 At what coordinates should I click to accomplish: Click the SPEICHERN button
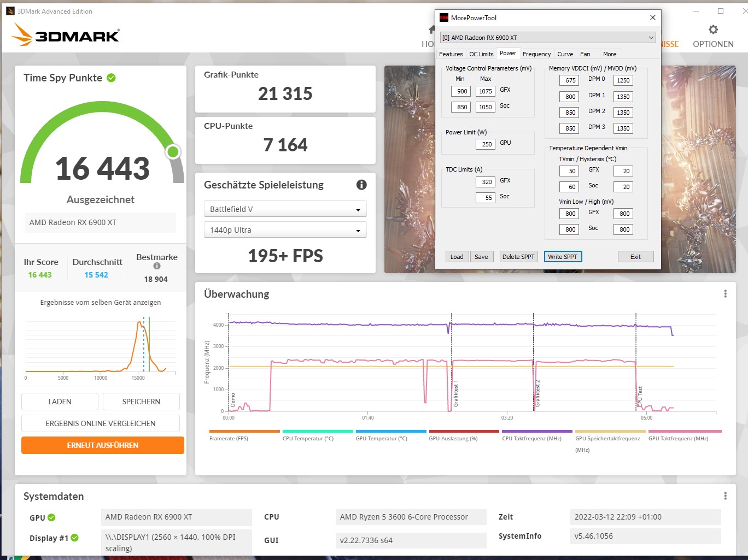(141, 402)
